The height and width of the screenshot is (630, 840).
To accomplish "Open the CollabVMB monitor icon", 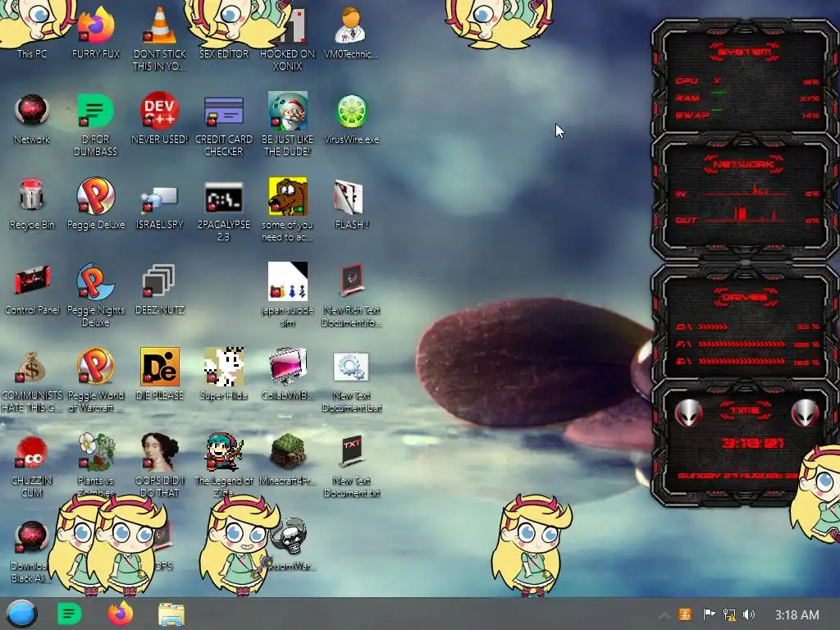I will tap(288, 367).
